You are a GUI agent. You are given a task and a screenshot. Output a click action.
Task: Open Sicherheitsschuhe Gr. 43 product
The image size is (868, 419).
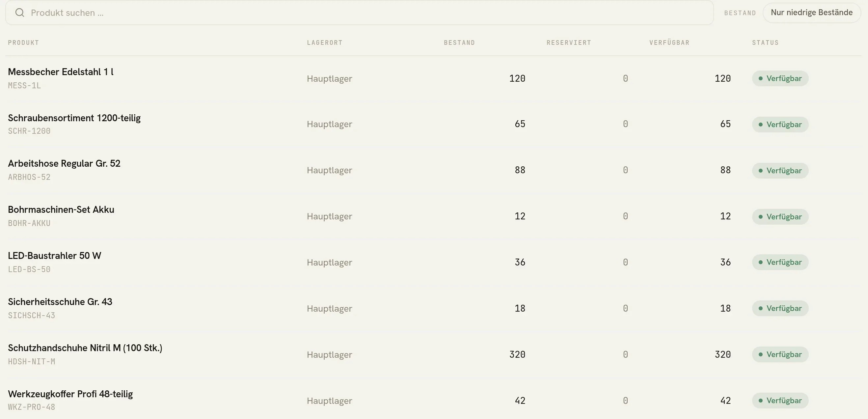pyautogui.click(x=60, y=302)
